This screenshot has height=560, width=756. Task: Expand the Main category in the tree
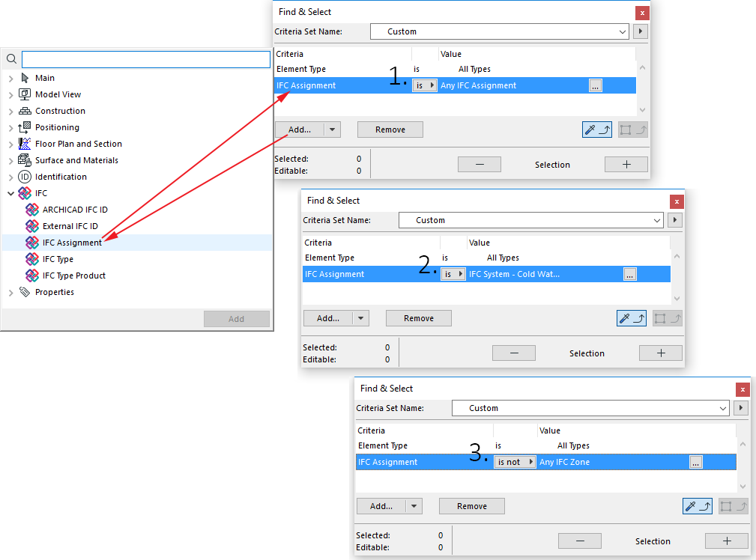click(x=10, y=79)
